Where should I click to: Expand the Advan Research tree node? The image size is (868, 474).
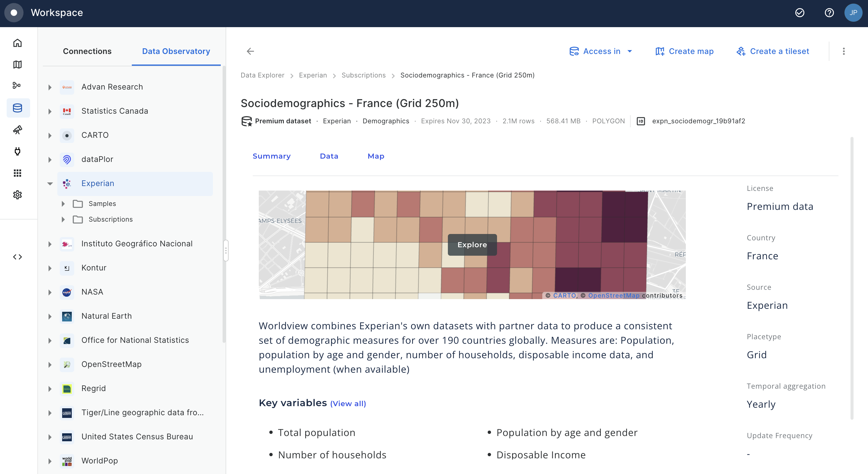50,87
